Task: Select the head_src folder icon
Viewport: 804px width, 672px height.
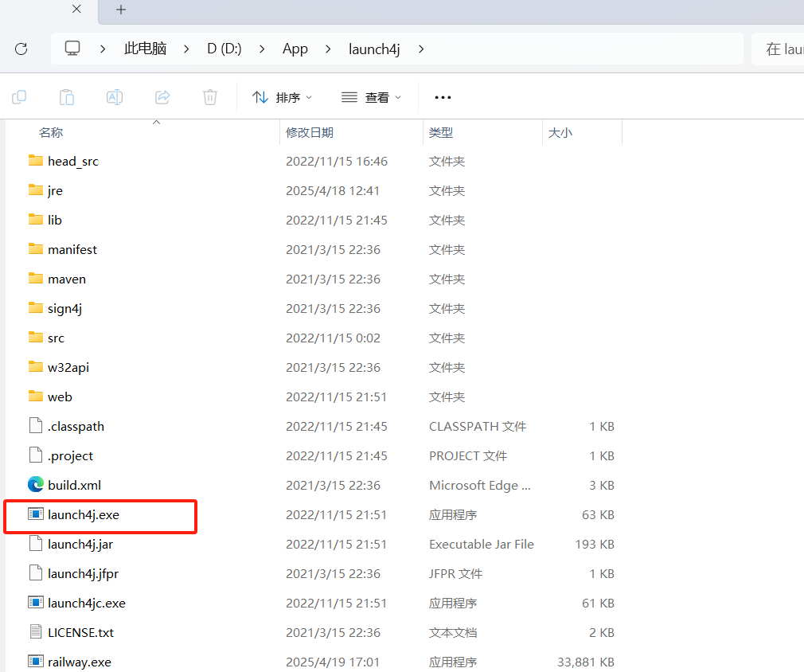Action: click(x=36, y=161)
